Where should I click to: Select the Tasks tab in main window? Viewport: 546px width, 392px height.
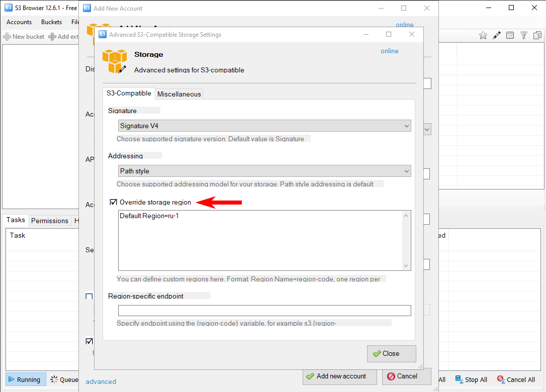[x=16, y=220]
